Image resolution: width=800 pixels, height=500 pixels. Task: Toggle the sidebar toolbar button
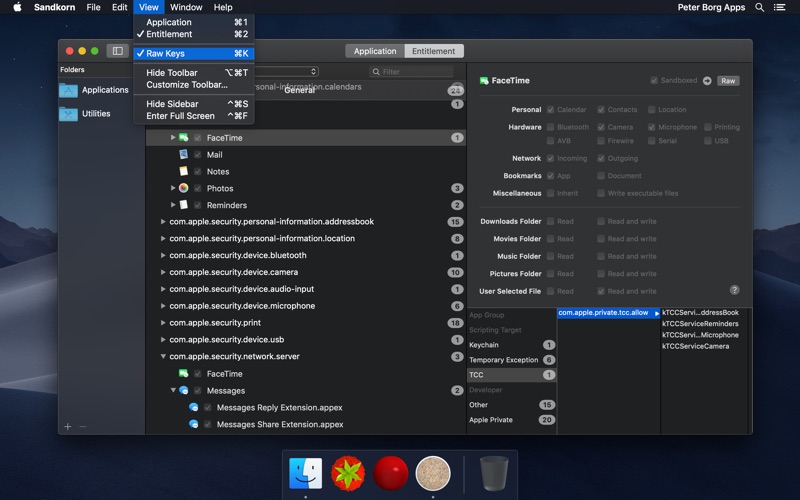(117, 51)
